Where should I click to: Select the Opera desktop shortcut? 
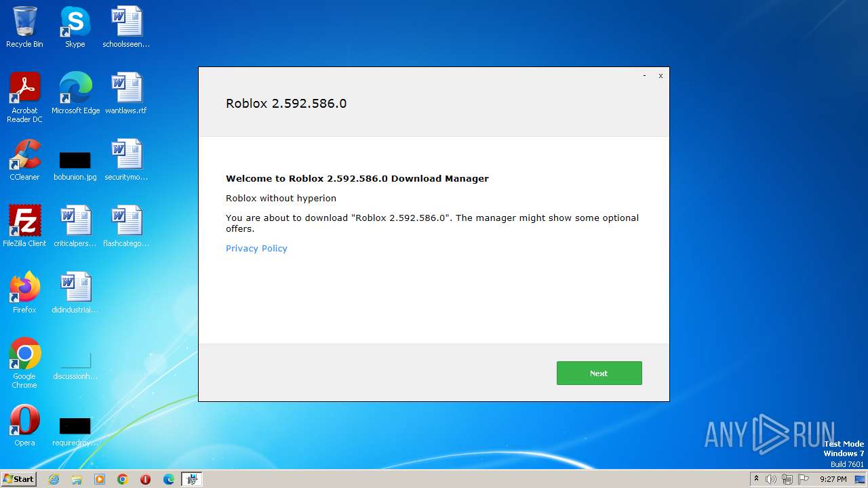(x=24, y=426)
